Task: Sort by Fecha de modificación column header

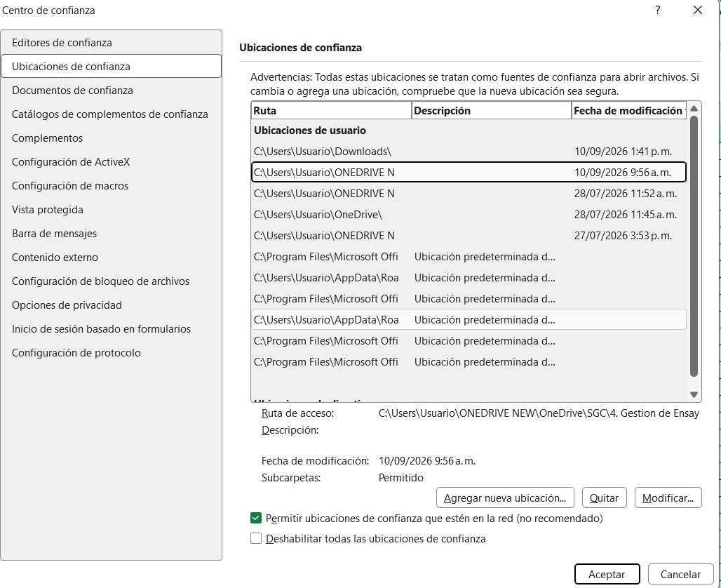Action: (629, 110)
